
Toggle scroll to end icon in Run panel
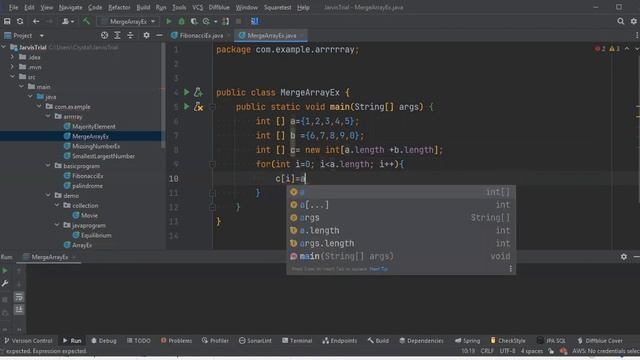[19, 309]
